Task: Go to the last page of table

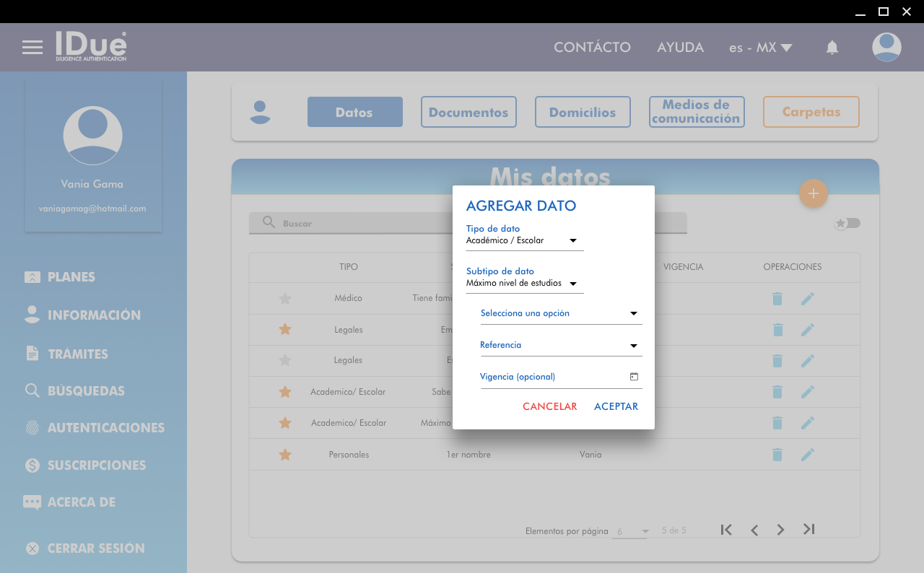Action: [808, 530]
